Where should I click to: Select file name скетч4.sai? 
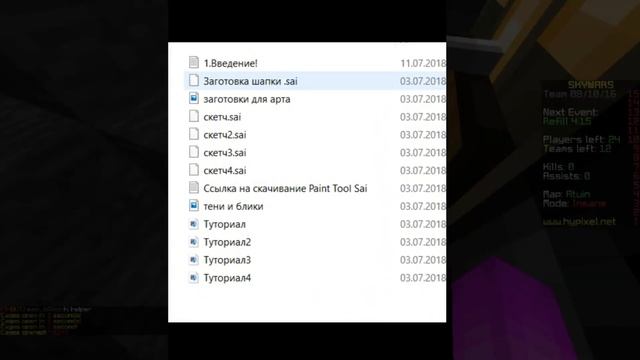click(x=225, y=171)
